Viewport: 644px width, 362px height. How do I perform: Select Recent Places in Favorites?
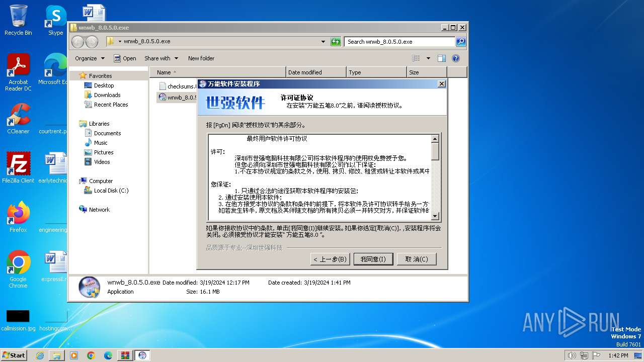click(111, 105)
